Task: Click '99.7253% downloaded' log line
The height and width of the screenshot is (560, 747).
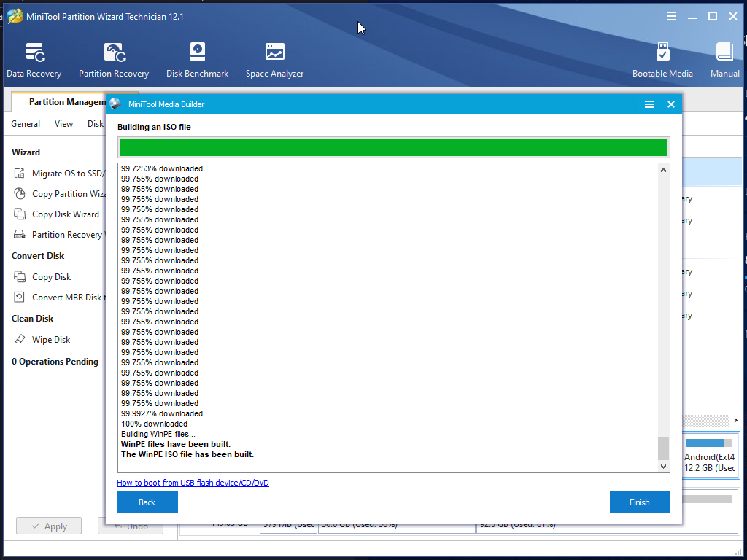Action: click(162, 168)
